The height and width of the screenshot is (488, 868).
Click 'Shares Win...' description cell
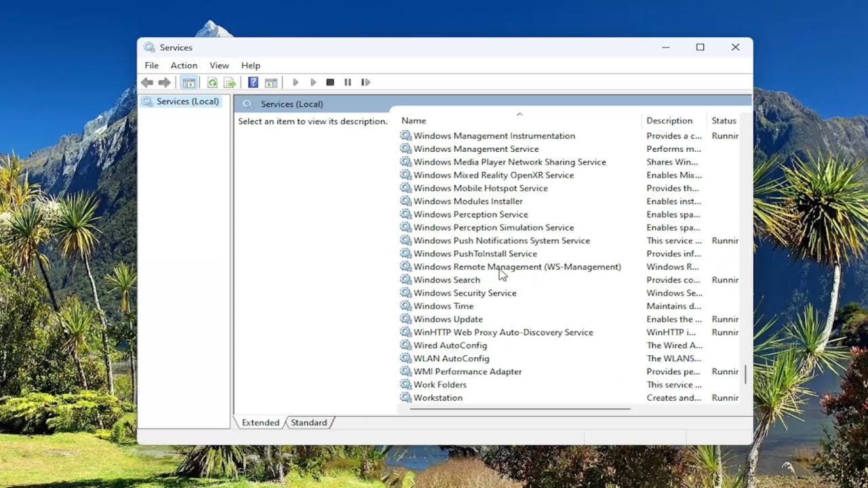tap(672, 162)
